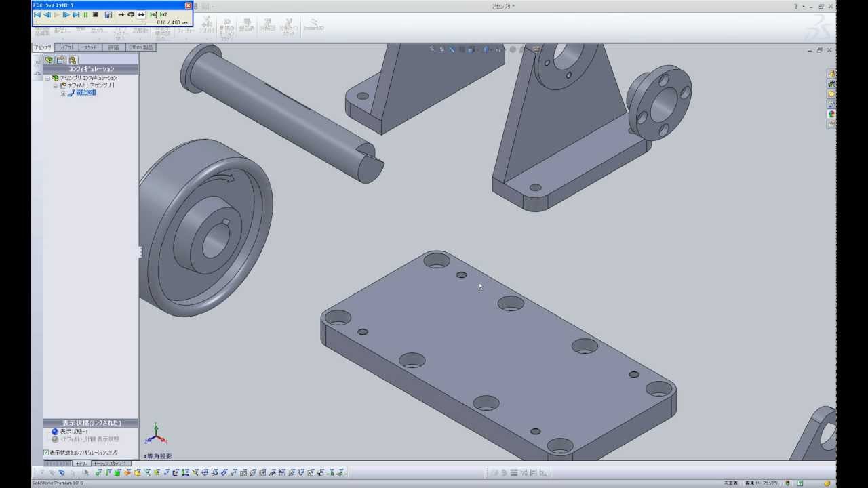Click the rightmost icon of bottom left toolbar

coord(340,472)
